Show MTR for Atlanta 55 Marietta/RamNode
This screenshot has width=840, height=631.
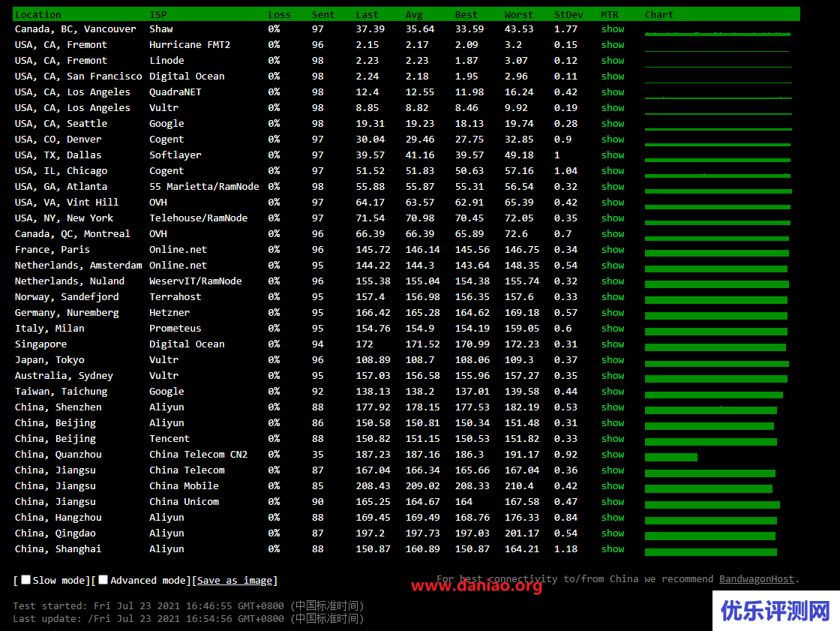click(x=612, y=187)
